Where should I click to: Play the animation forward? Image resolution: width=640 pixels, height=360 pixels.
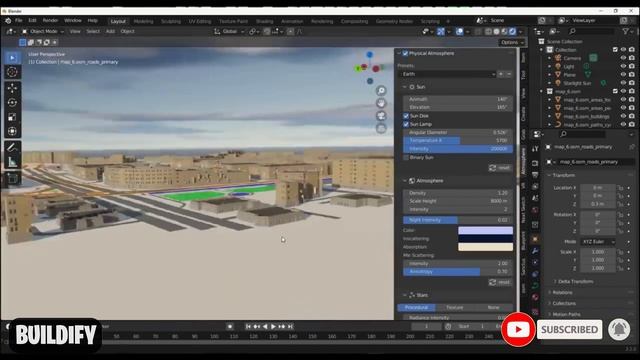pos(273,327)
